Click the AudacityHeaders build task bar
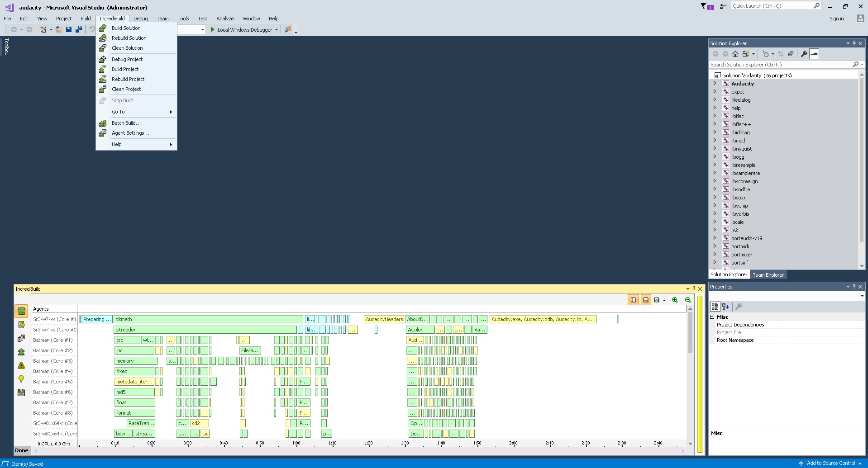The height and width of the screenshot is (468, 868). [x=384, y=319]
